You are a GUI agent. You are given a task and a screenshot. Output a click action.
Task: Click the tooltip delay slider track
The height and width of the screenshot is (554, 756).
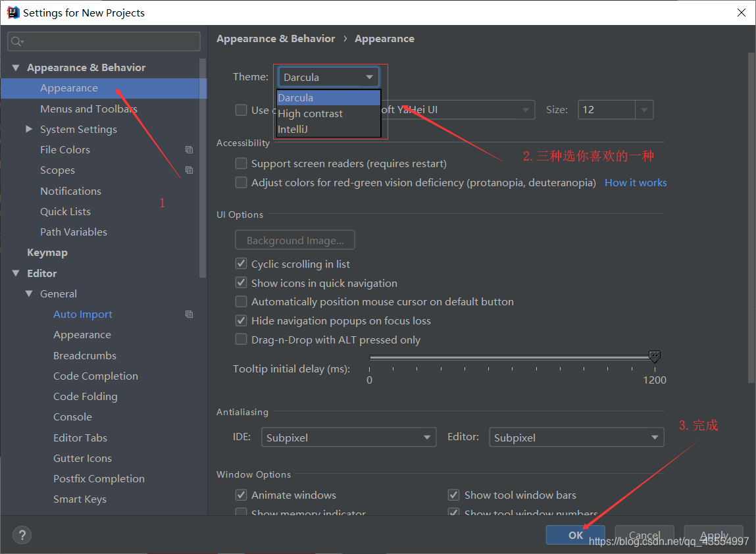511,357
